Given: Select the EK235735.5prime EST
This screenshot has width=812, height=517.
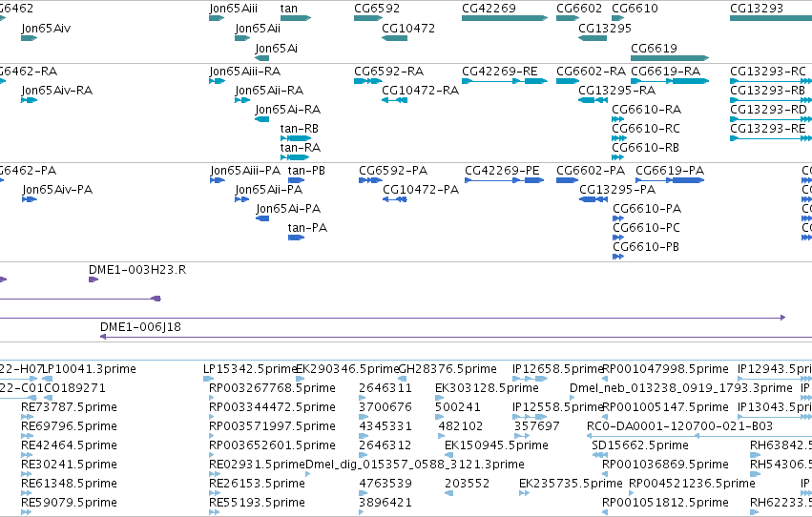Looking at the screenshot, I should pyautogui.click(x=524, y=494).
